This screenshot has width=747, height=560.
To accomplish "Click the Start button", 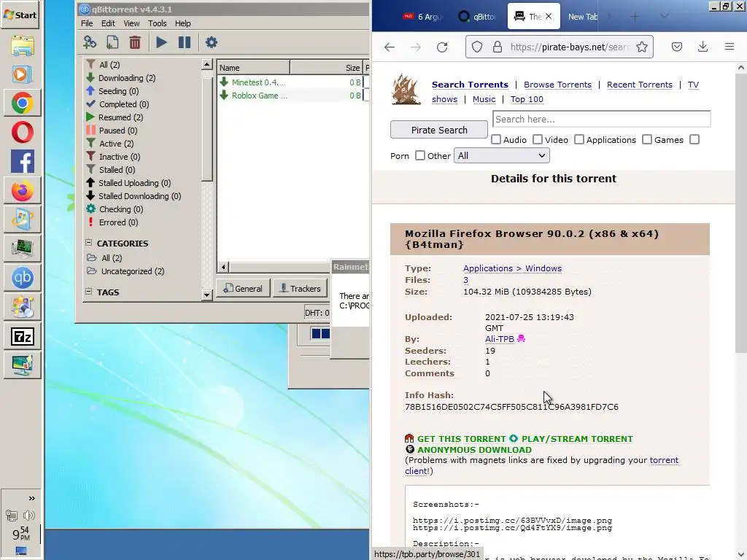I will pyautogui.click(x=20, y=15).
